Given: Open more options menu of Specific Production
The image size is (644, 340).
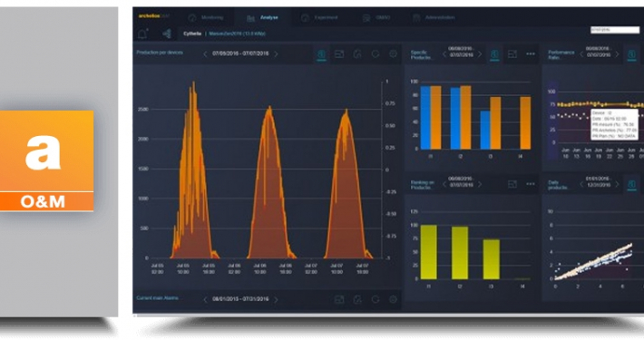Looking at the screenshot, I should tap(531, 53).
